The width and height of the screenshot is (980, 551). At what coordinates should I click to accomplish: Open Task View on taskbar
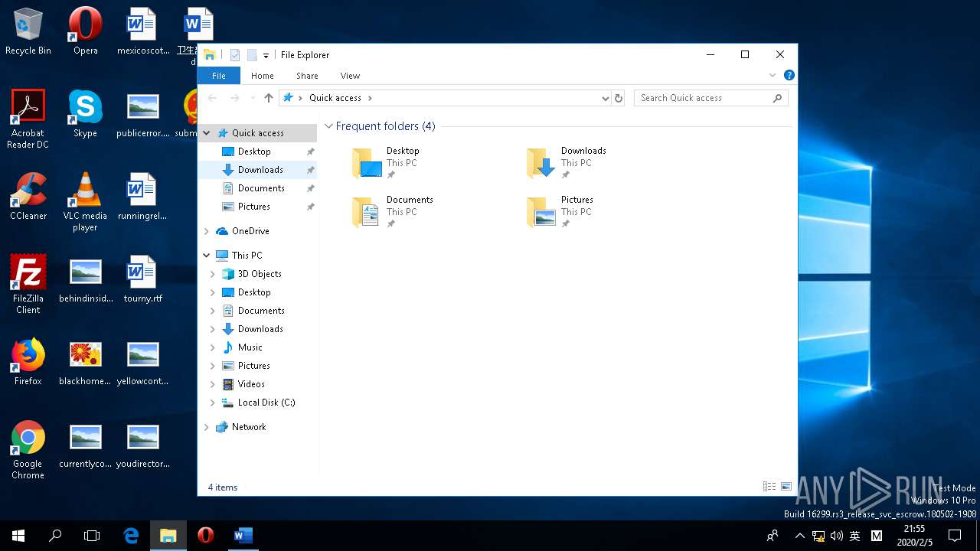(x=92, y=536)
